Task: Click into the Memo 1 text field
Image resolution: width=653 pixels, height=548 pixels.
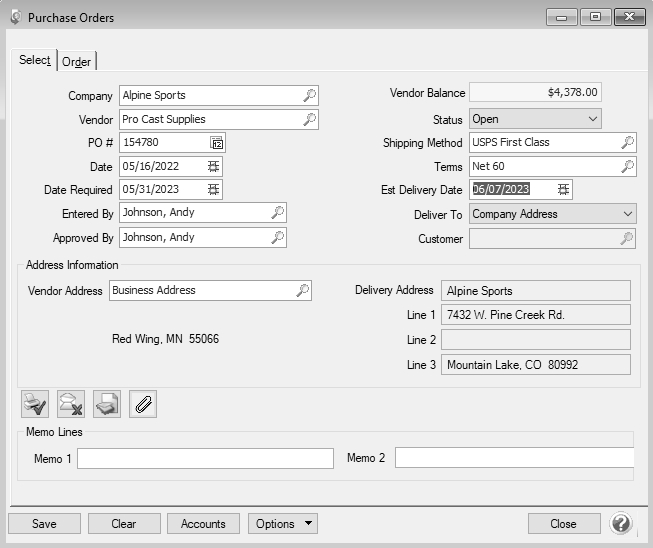Action: pyautogui.click(x=205, y=458)
